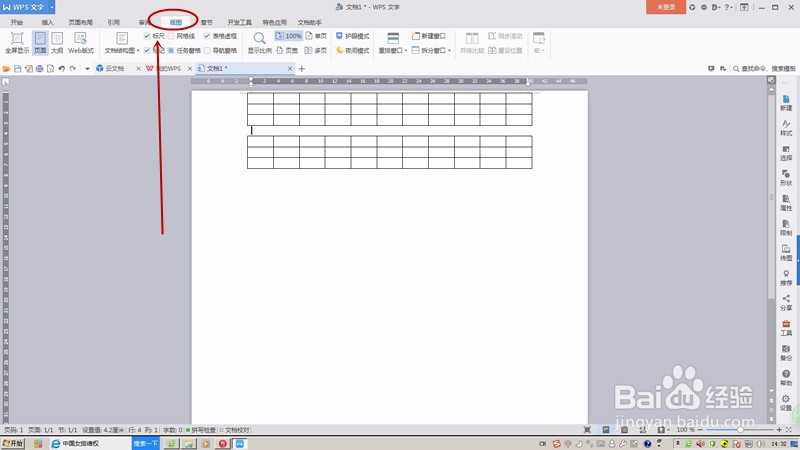
Task: Open Tools (工具) in right sidebar
Action: [x=786, y=328]
